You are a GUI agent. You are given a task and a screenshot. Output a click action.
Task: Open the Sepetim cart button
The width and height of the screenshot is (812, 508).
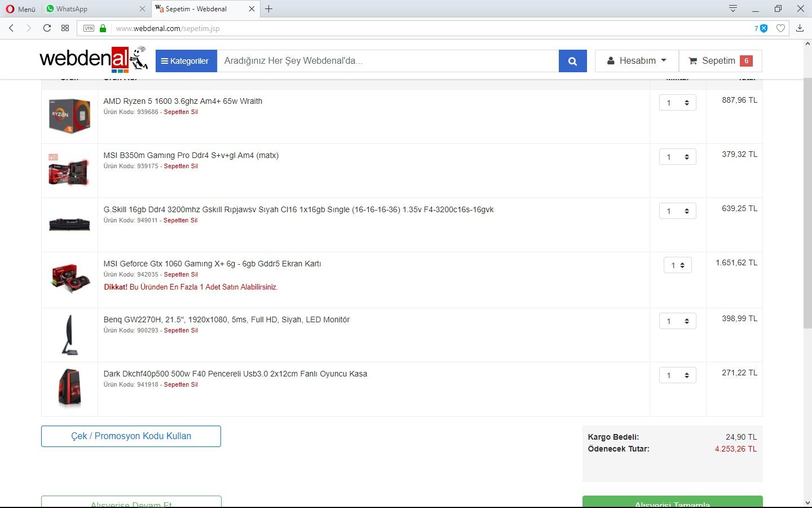(x=720, y=61)
